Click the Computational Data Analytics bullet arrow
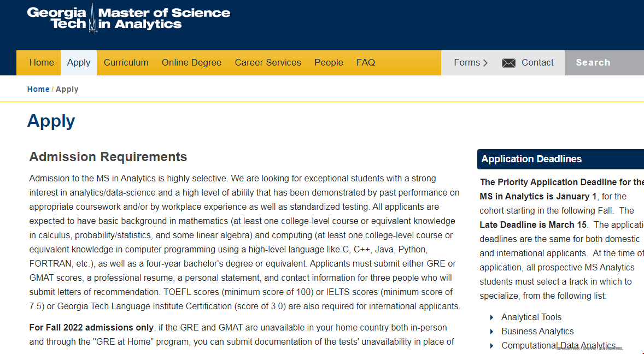 click(x=491, y=346)
